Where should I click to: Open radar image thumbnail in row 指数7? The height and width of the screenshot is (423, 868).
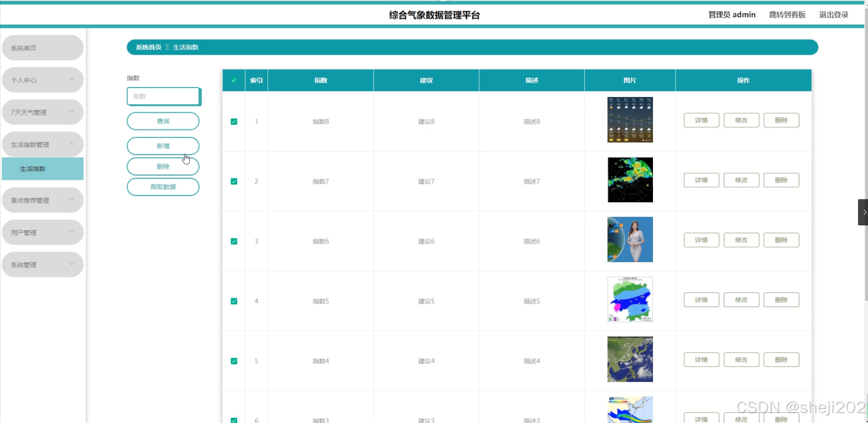pyautogui.click(x=630, y=180)
